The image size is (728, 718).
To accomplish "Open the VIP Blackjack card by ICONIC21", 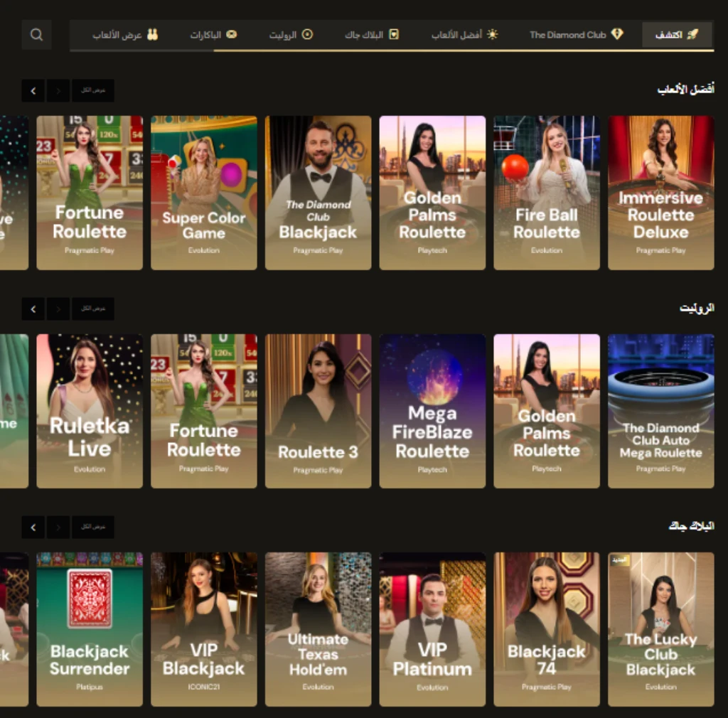I will click(204, 629).
